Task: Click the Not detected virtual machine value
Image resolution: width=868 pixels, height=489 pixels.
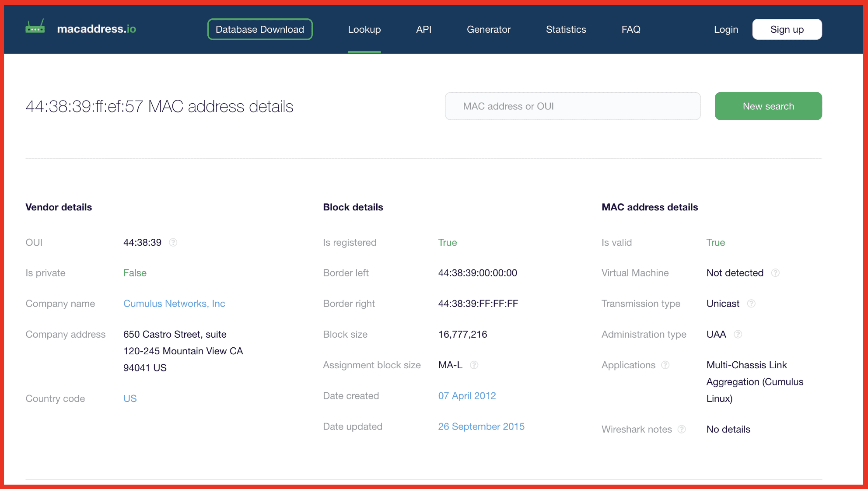Action: click(735, 273)
